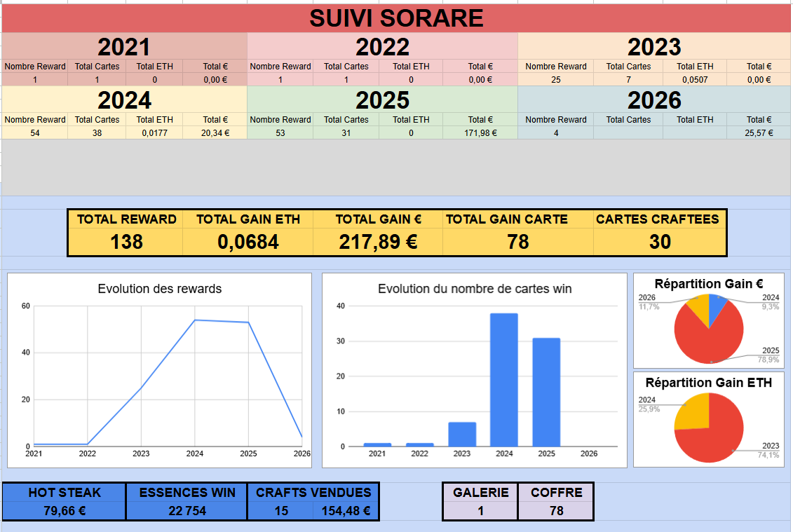Click red 2025 slice in Gain € pie
The image size is (793, 532).
(708, 340)
